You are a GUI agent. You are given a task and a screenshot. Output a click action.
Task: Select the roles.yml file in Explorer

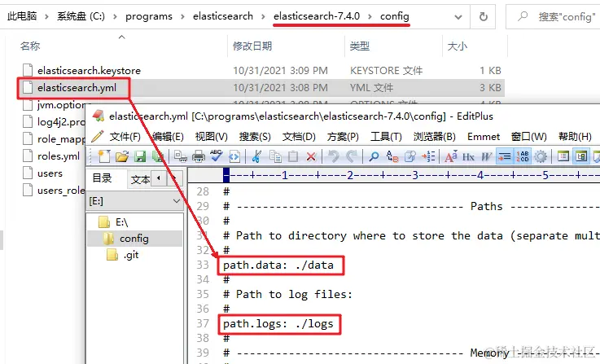pos(59,156)
